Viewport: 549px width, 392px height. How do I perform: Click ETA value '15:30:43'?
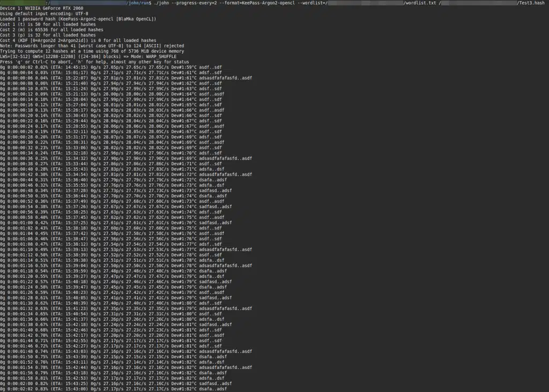pos(75,115)
